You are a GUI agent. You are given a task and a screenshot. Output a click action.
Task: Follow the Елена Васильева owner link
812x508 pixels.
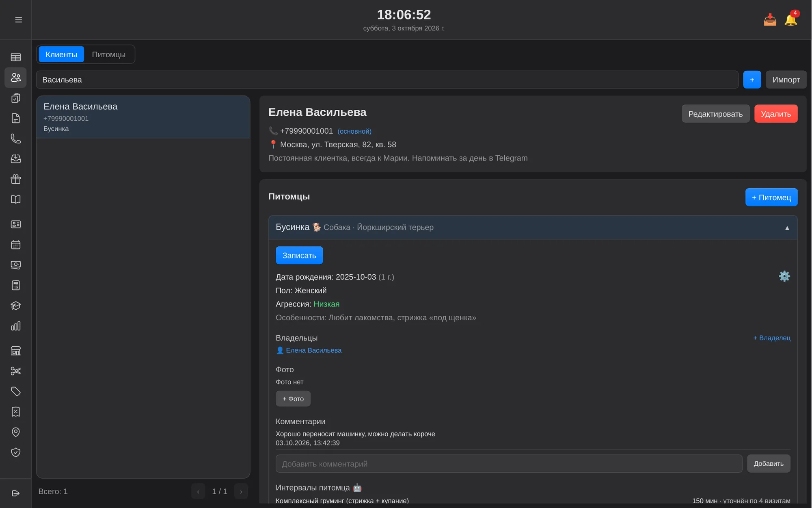[x=313, y=350]
